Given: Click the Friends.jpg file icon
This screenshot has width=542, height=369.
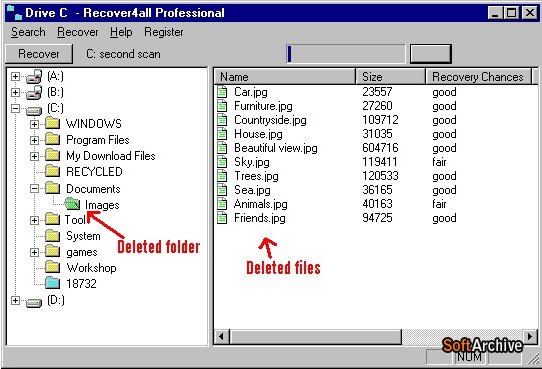Looking at the screenshot, I should [222, 218].
